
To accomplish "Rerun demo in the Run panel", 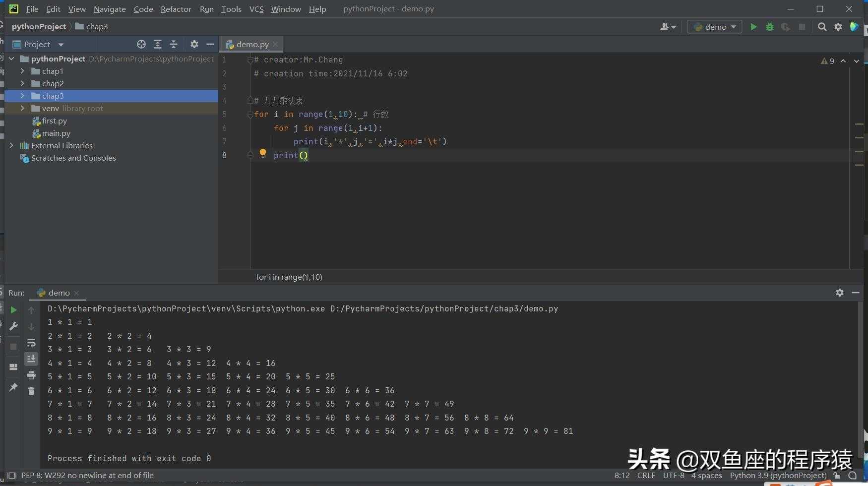I will (13, 310).
